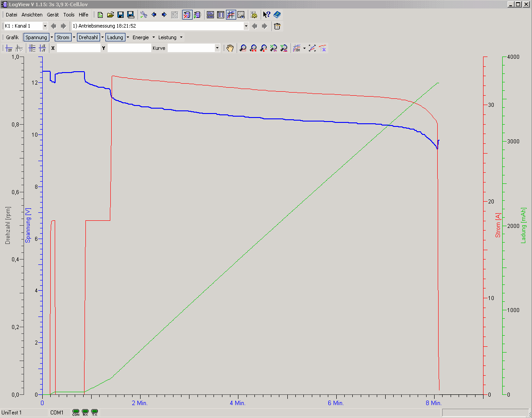Expand the Antriebsmessung recording dropdown
The height and width of the screenshot is (418, 532).
point(246,26)
